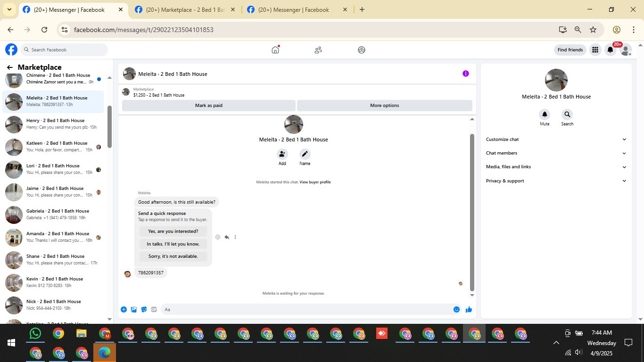Open the Chrome profile icon
Image resolution: width=644 pixels, height=362 pixels.
pos(616,30)
